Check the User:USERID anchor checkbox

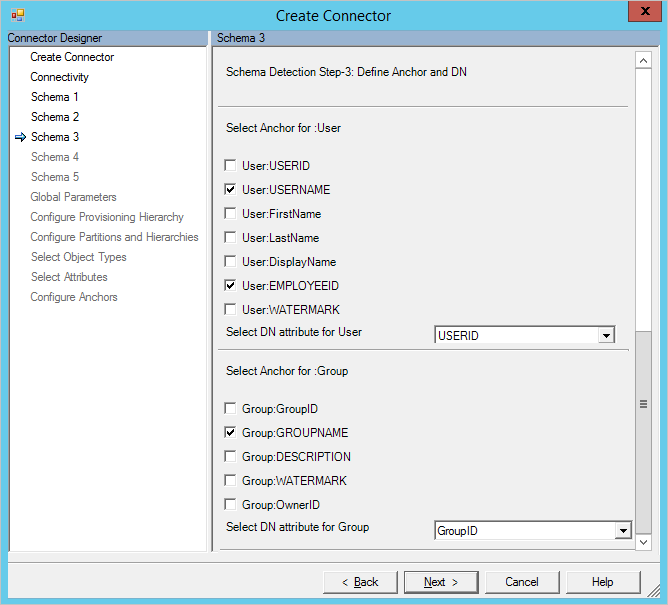coord(230,165)
